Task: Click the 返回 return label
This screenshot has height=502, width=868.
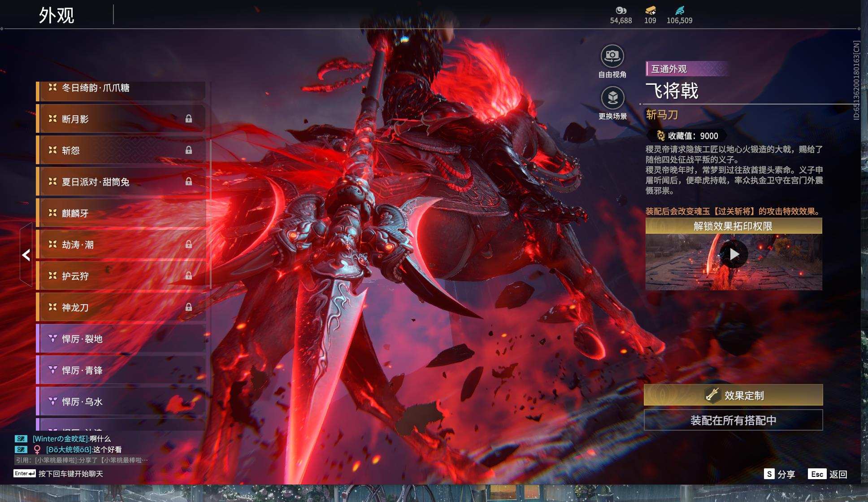Action: tap(838, 474)
